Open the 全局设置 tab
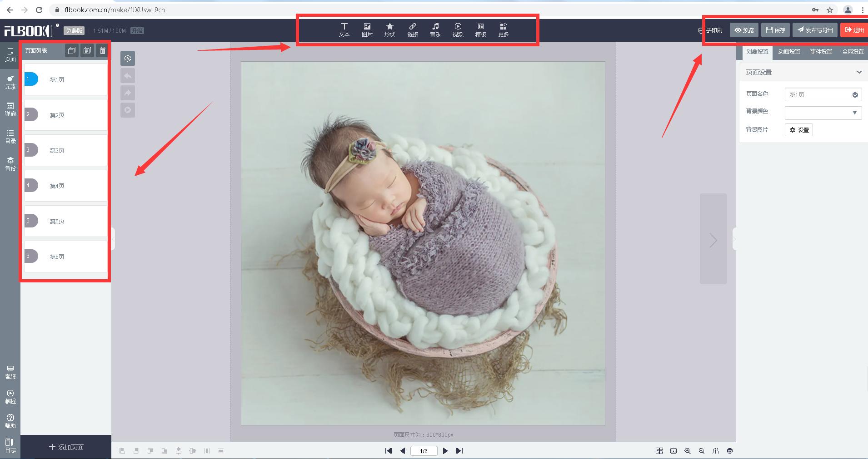868x459 pixels. [853, 52]
